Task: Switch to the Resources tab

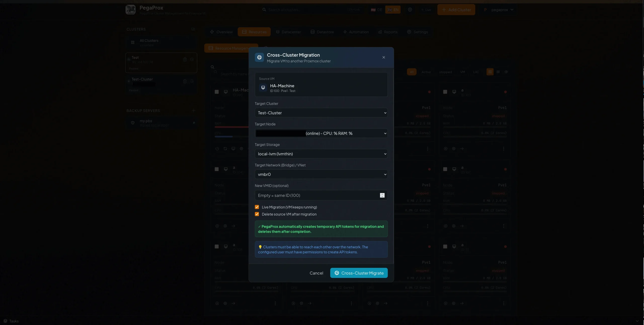Action: (x=254, y=32)
